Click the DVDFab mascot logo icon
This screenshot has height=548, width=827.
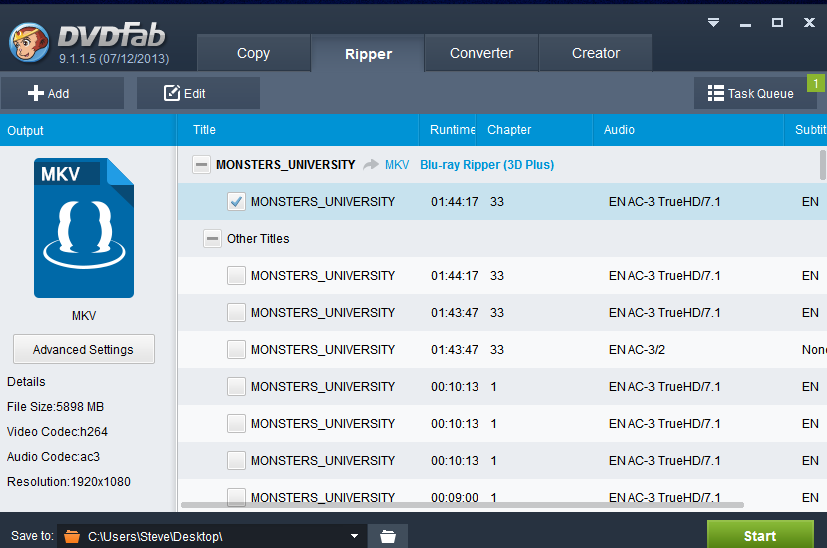27,42
